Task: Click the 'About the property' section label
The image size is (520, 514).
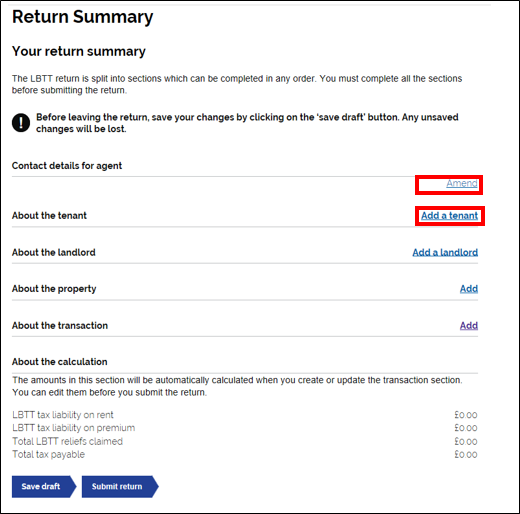Action: click(x=54, y=289)
